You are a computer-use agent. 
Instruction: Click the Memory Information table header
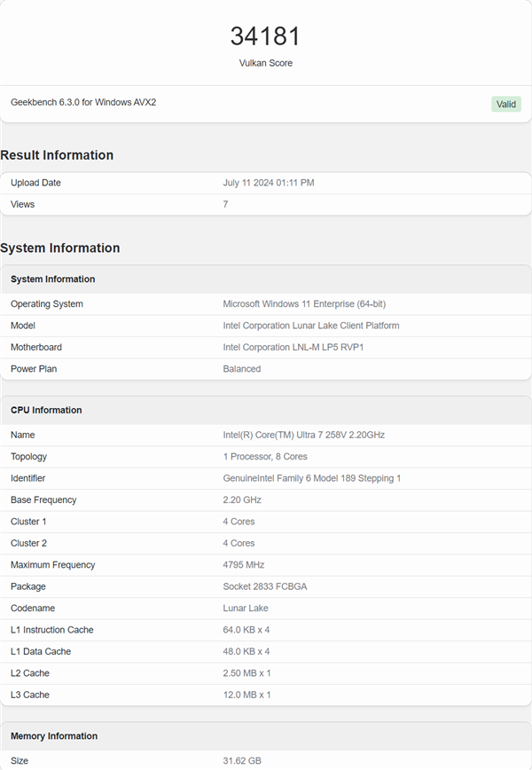(54, 736)
